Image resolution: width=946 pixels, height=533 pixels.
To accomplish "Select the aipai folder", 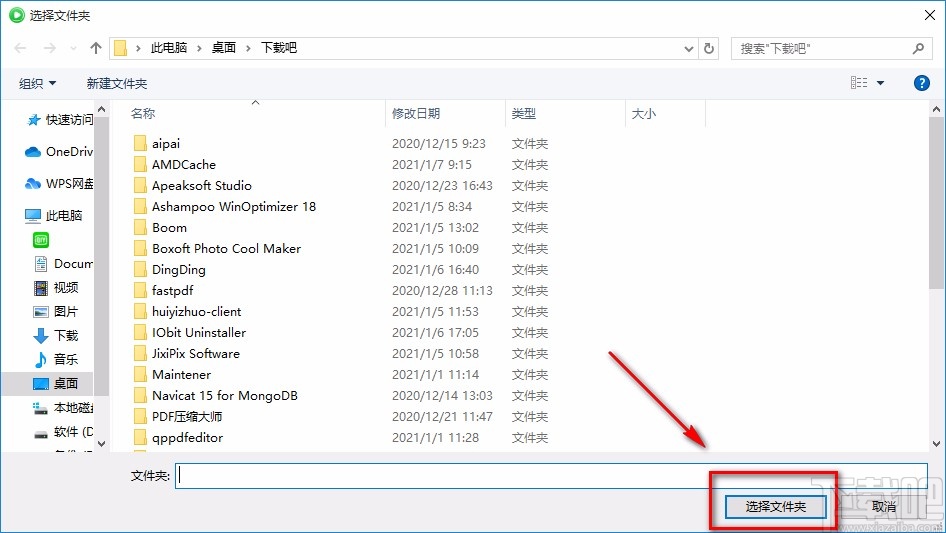I will 166,144.
